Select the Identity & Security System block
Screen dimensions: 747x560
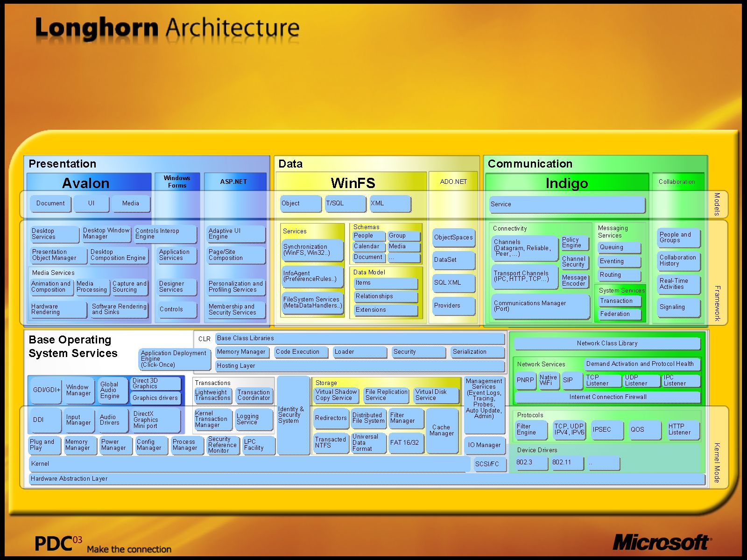(x=293, y=415)
